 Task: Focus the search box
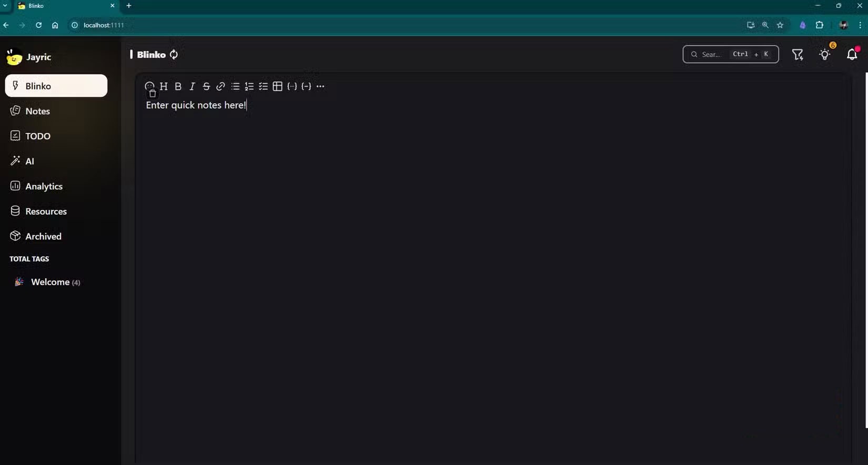click(x=731, y=54)
